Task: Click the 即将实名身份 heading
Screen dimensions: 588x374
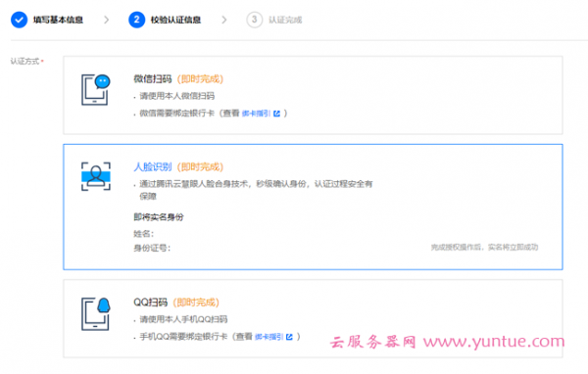Action: pos(159,217)
